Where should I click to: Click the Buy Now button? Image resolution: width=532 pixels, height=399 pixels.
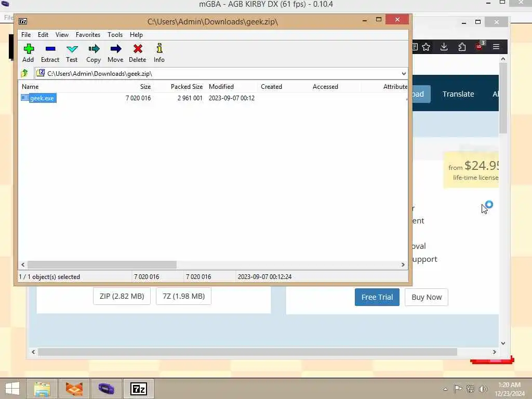click(x=427, y=297)
